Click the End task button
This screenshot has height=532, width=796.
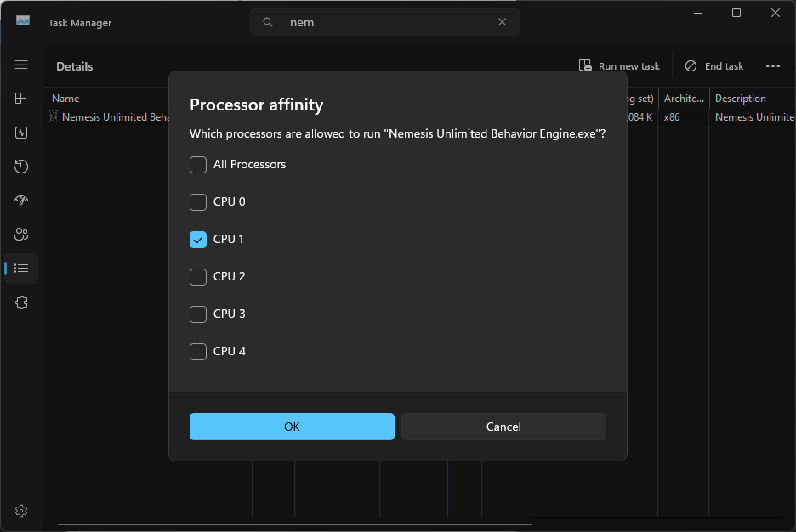(x=714, y=66)
